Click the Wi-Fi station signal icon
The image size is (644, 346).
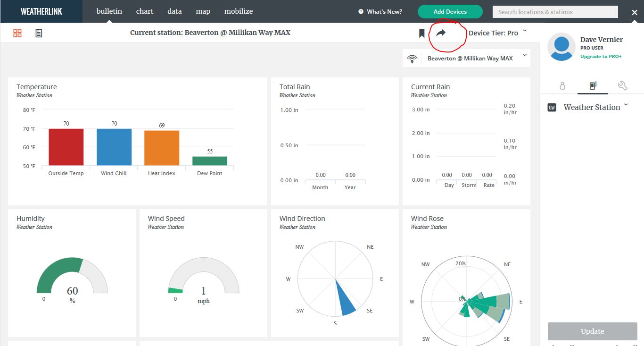(412, 59)
